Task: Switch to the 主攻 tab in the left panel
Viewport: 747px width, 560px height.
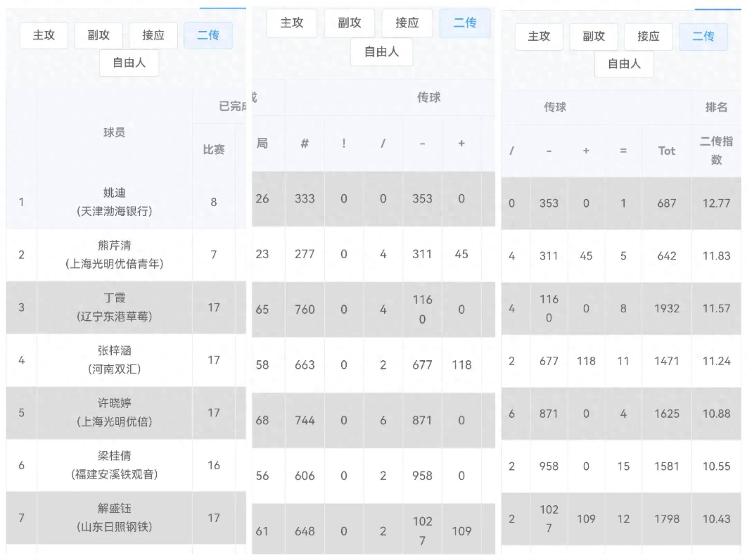Action: coord(43,35)
